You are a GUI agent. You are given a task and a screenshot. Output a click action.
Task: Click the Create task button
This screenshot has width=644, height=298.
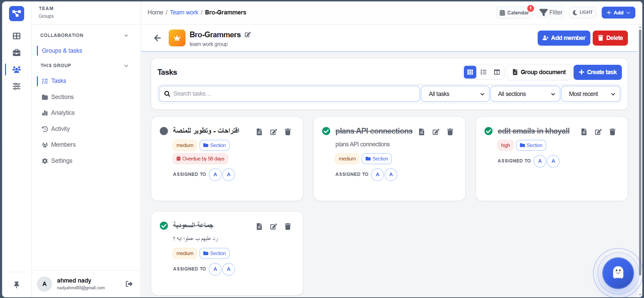click(597, 72)
